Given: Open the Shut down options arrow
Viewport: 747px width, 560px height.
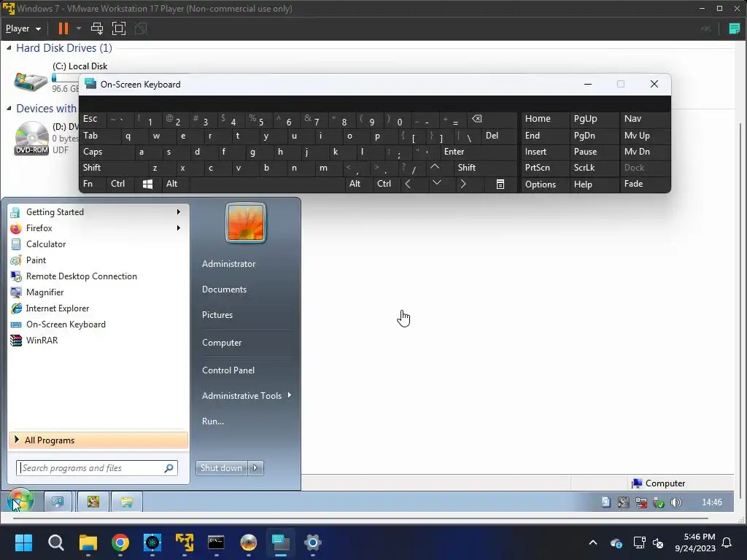Looking at the screenshot, I should (256, 468).
